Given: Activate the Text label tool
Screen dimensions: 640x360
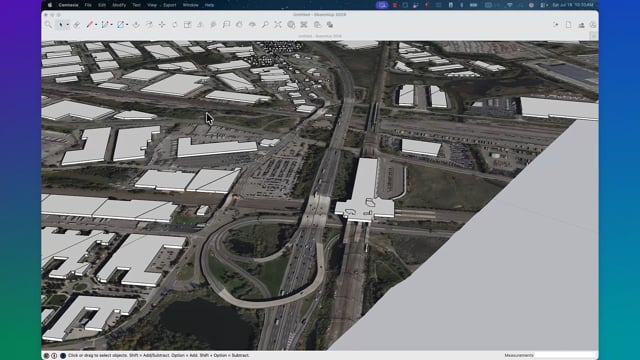Looking at the screenshot, I should (226, 25).
